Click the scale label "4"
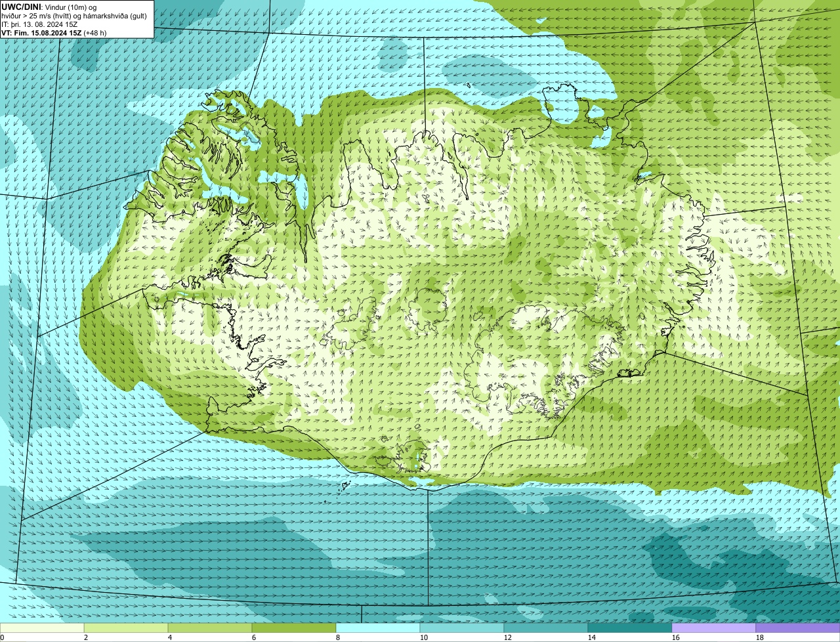840x642 pixels. (170, 637)
